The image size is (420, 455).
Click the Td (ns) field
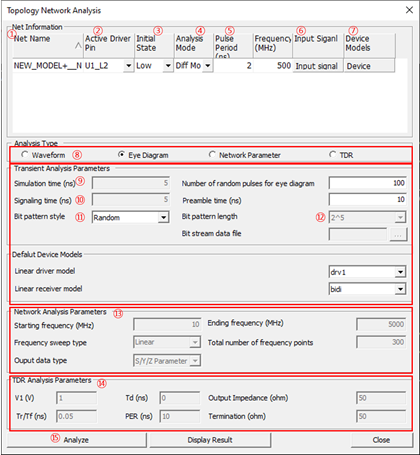pos(180,398)
